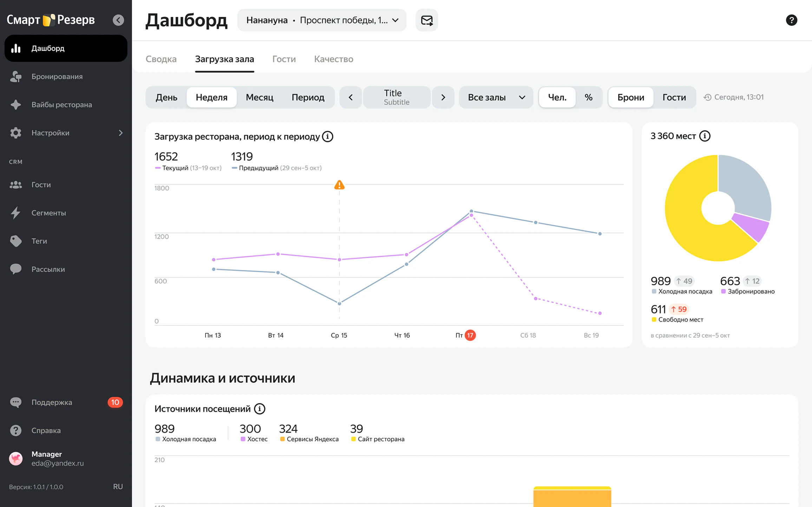Toggle the Предыдущий series legend swatch
The image size is (812, 507).
click(x=234, y=168)
